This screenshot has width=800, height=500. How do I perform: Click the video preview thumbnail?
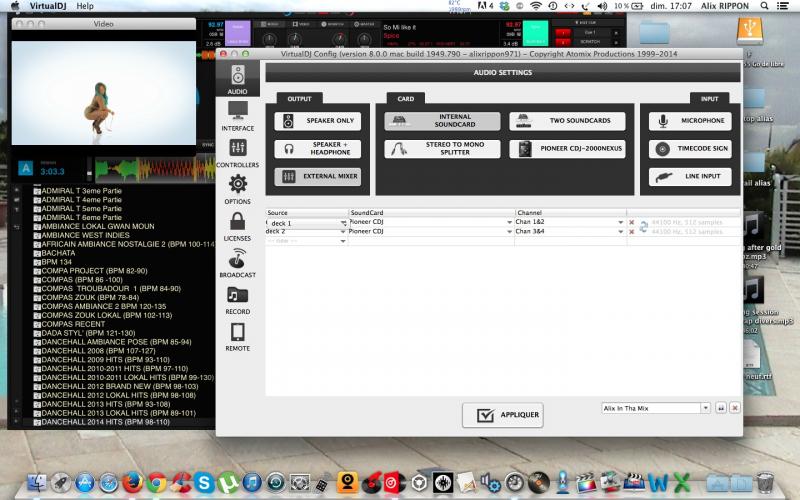(104, 93)
